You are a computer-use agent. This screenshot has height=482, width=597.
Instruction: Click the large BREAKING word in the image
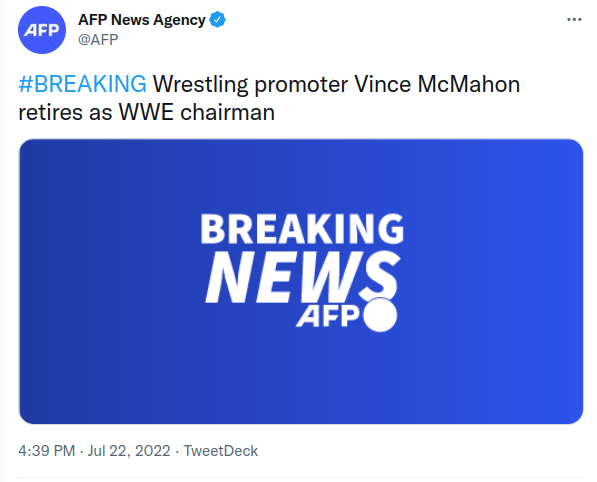click(x=302, y=228)
